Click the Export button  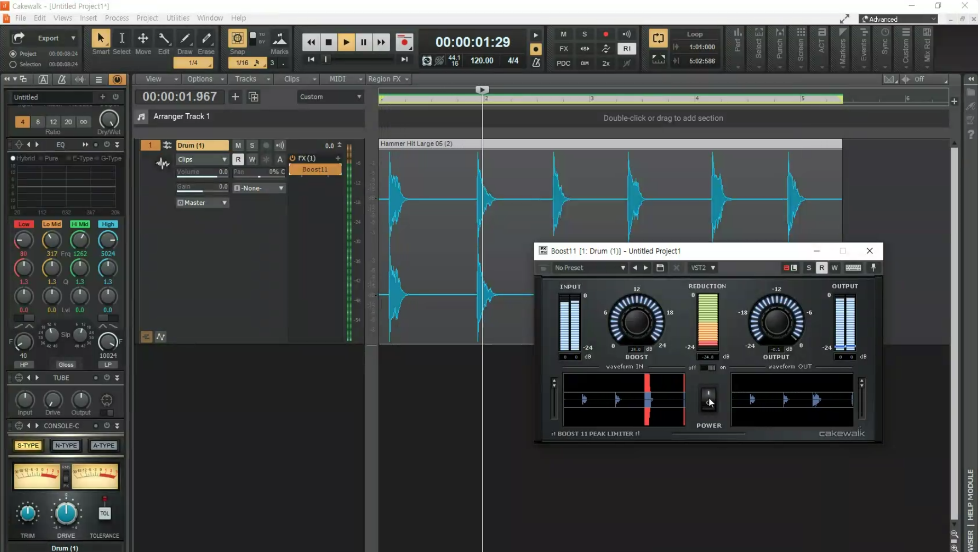[48, 38]
